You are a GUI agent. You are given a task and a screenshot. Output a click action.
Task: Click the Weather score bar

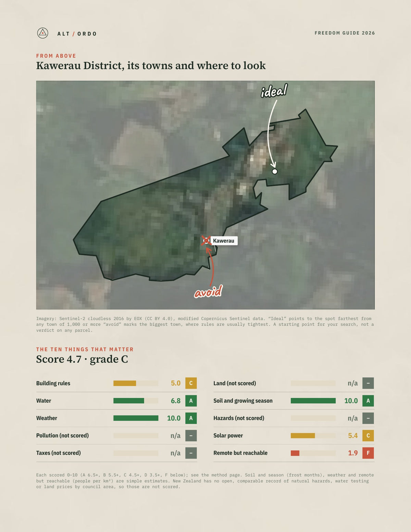tap(136, 418)
